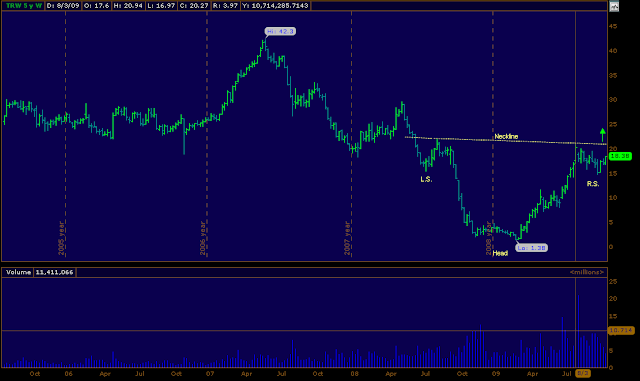Click the Neckline annotation label
The height and width of the screenshot is (381, 640).
click(506, 136)
